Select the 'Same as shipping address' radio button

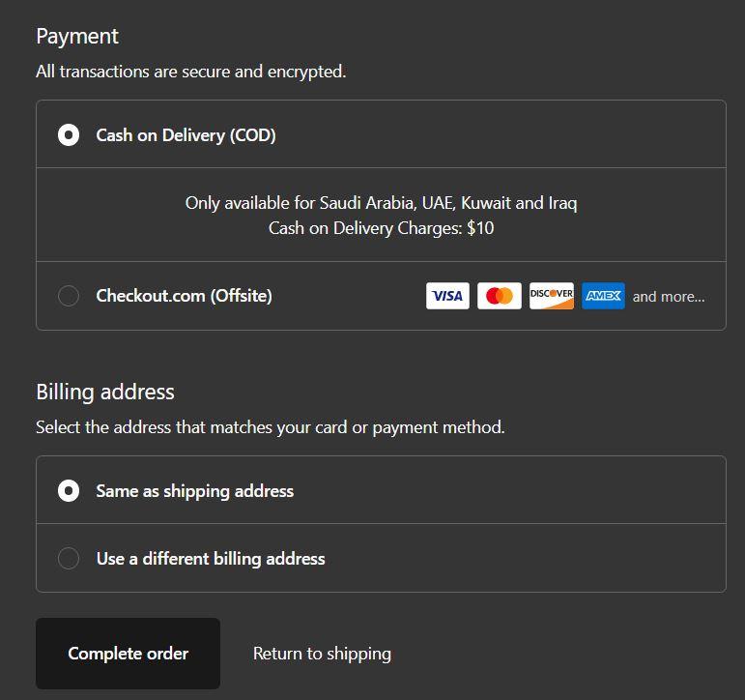(x=69, y=491)
